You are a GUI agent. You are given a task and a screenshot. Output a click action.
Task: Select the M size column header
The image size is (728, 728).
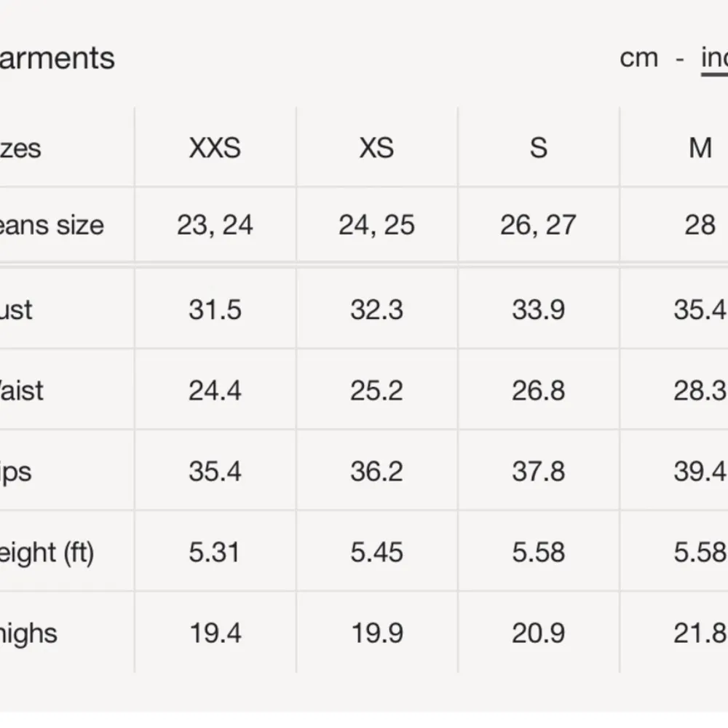pos(700,148)
